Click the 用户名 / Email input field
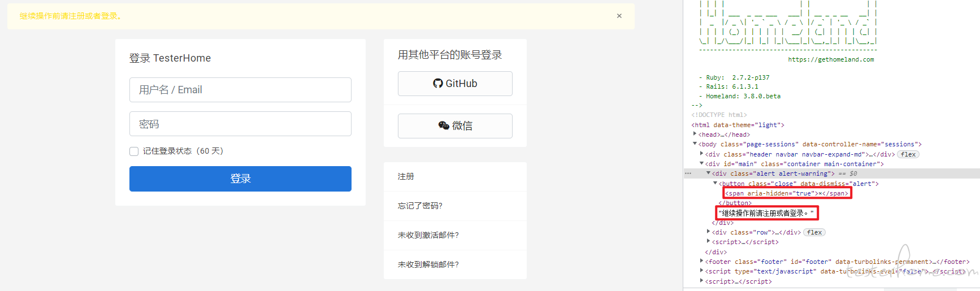 [x=240, y=90]
